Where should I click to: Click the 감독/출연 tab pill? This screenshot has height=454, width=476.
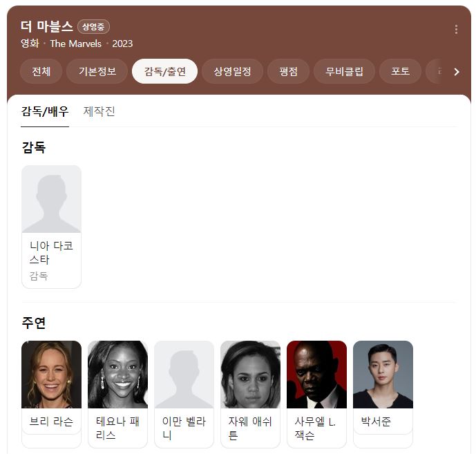click(x=164, y=71)
